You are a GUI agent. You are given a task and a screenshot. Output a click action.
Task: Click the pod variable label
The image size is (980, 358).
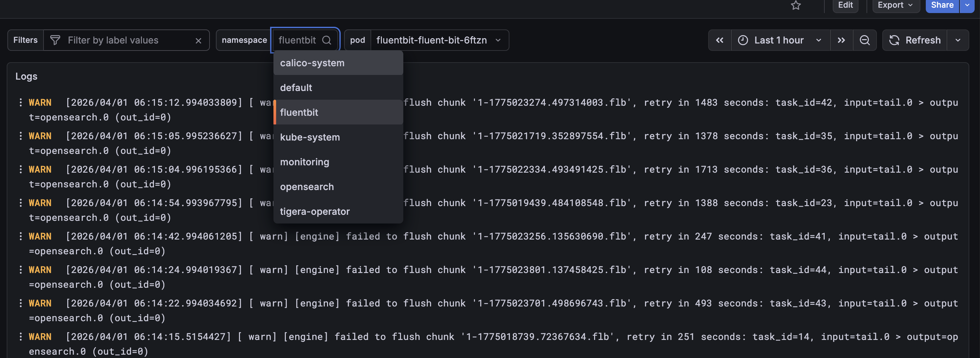click(357, 40)
